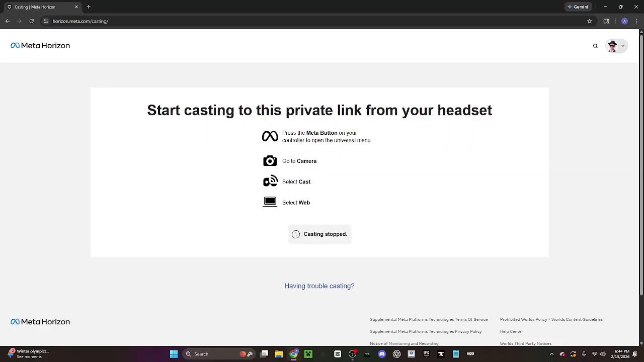Bookmark this page with the star
644x362 pixels.
[590, 21]
